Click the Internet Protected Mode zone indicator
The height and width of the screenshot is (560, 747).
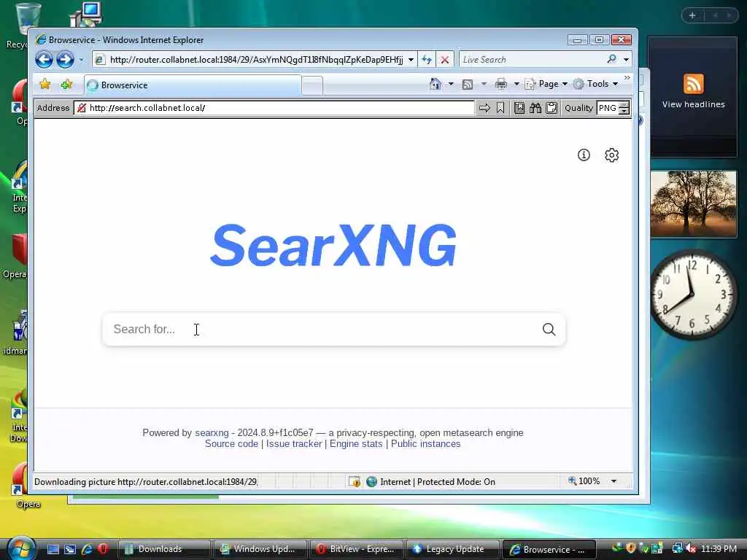(431, 482)
